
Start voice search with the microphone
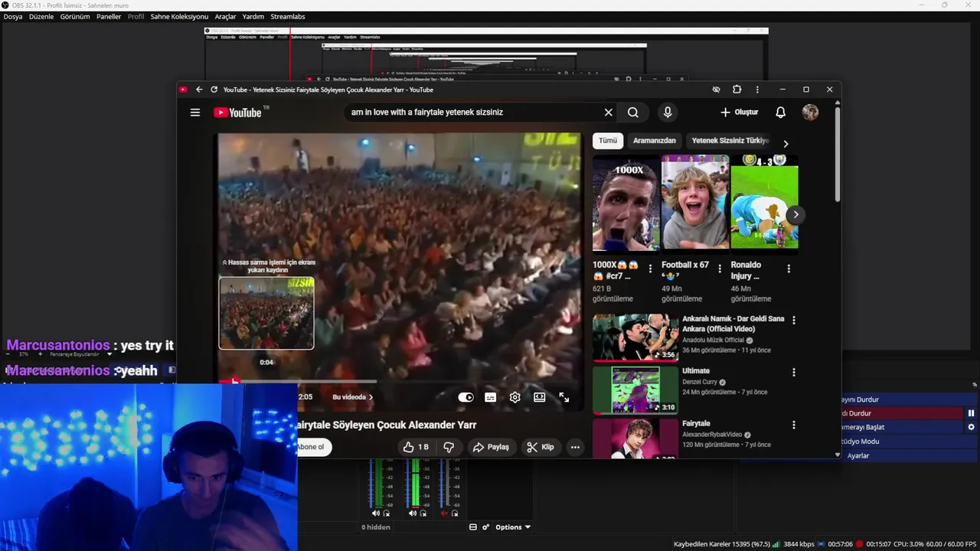coord(668,112)
